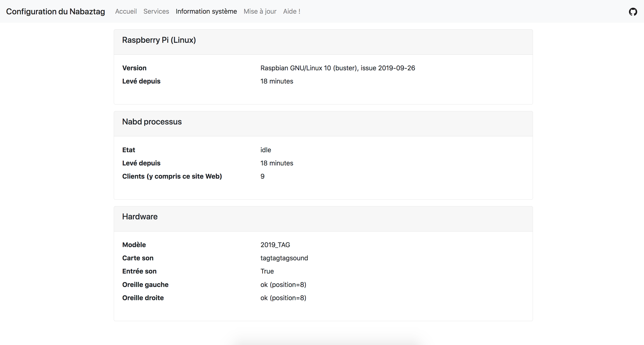Open the Mise à jour page
Screen dimensions: 644x345
pyautogui.click(x=260, y=12)
